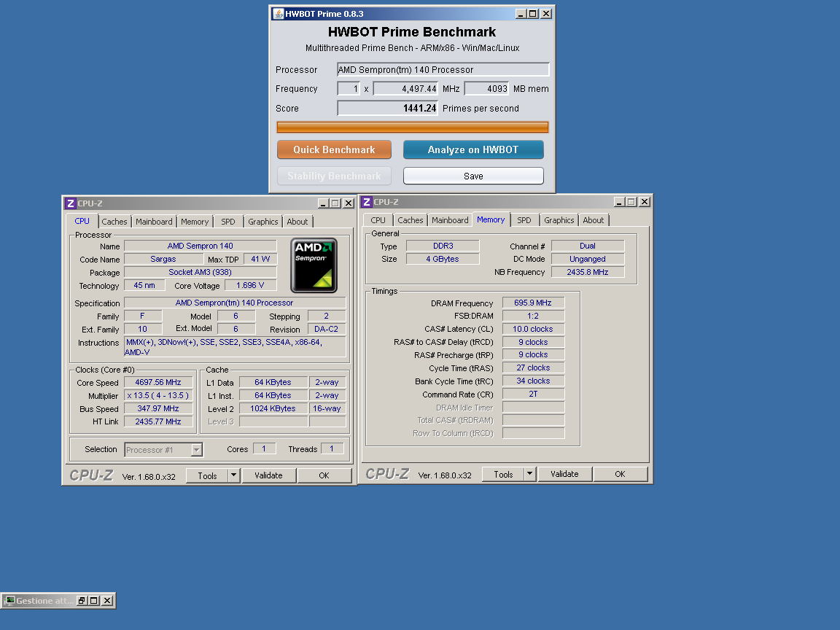Minimize the right CPU-Z window
Viewport: 840px width, 630px height.
pyautogui.click(x=619, y=202)
